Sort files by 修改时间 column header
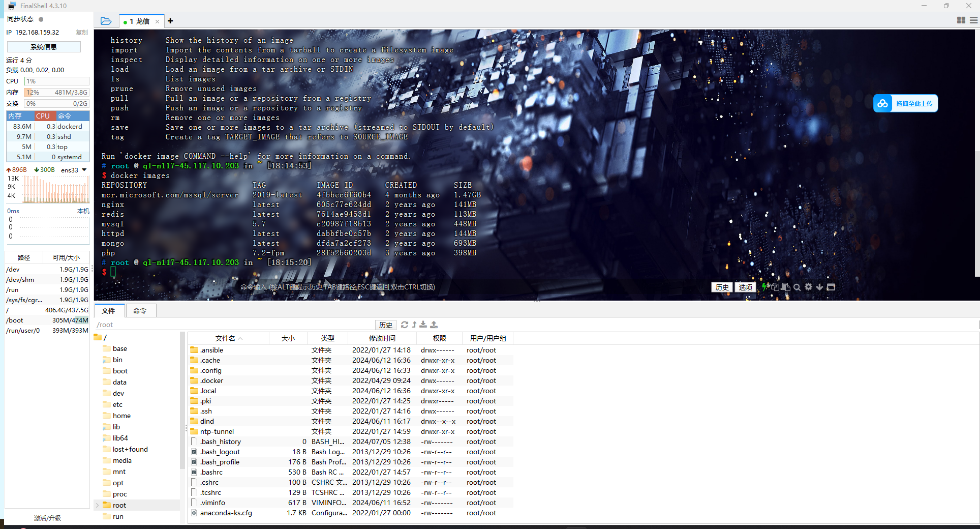This screenshot has width=980, height=529. pyautogui.click(x=382, y=338)
